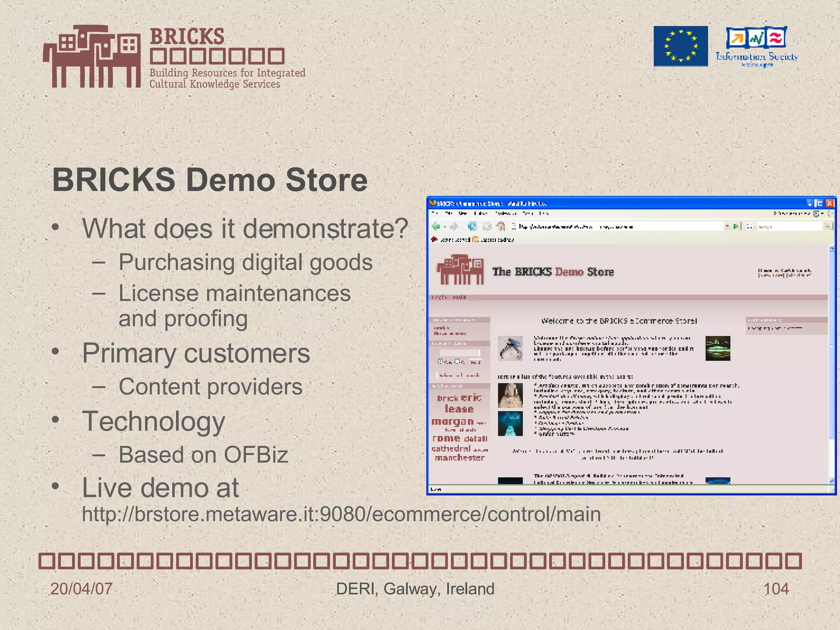Click the Information Society Technologies logo
The width and height of the screenshot is (840, 630).
point(757,47)
